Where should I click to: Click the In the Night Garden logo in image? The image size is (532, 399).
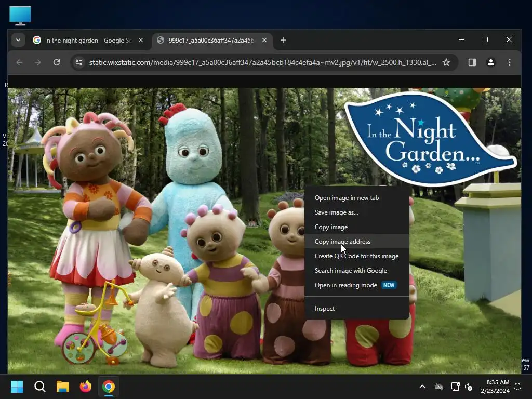click(x=430, y=139)
